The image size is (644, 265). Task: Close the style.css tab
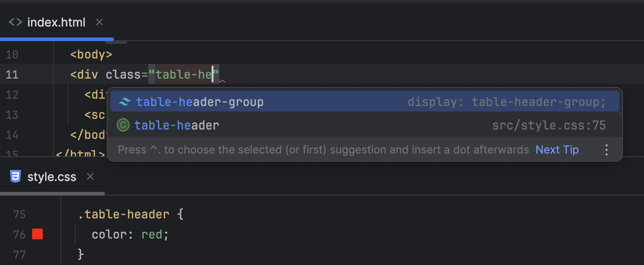tap(89, 177)
